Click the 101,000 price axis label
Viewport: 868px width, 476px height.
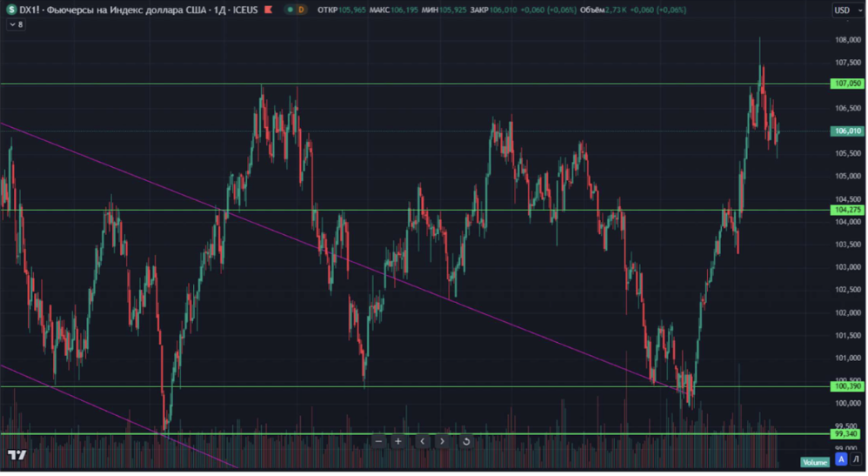point(847,358)
